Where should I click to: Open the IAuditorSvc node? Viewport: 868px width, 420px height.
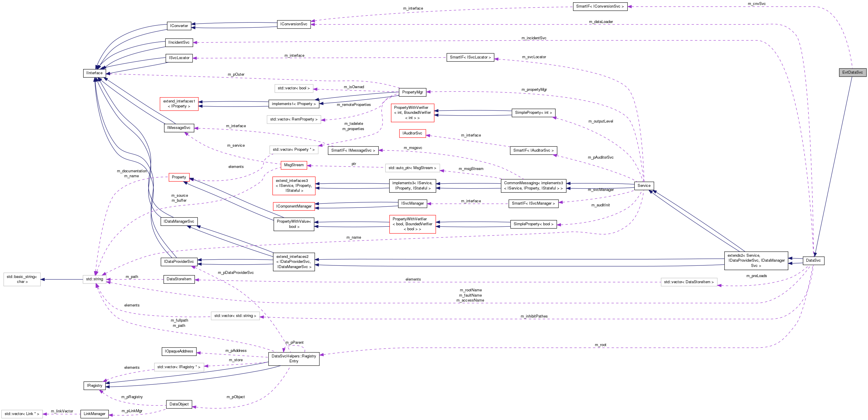pos(412,133)
